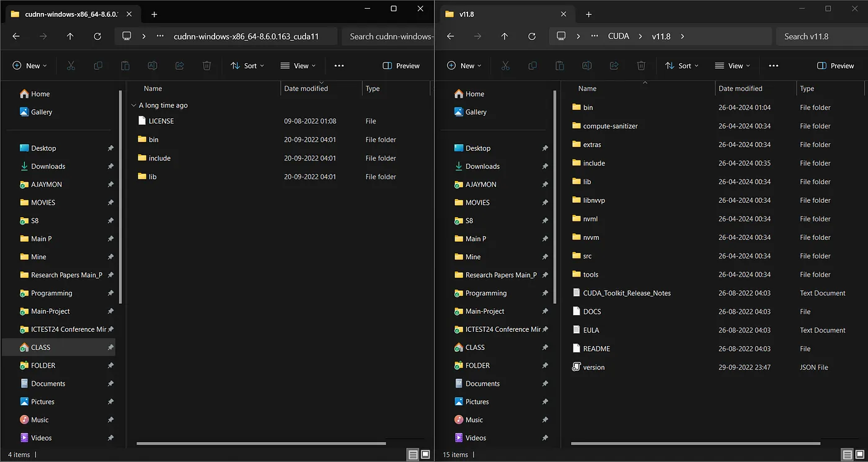The height and width of the screenshot is (462, 868).
Task: Click Share icon in v11.8 window toolbar
Action: coord(614,66)
